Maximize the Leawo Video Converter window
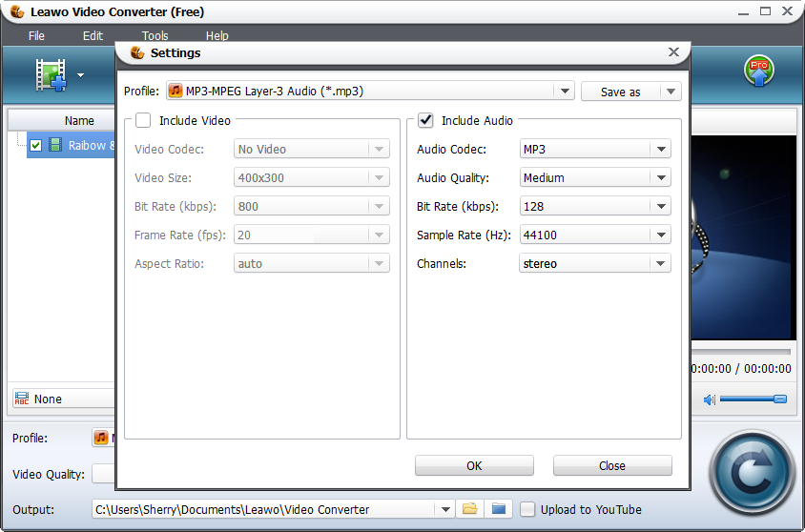Image resolution: width=805 pixels, height=532 pixels. (765, 11)
